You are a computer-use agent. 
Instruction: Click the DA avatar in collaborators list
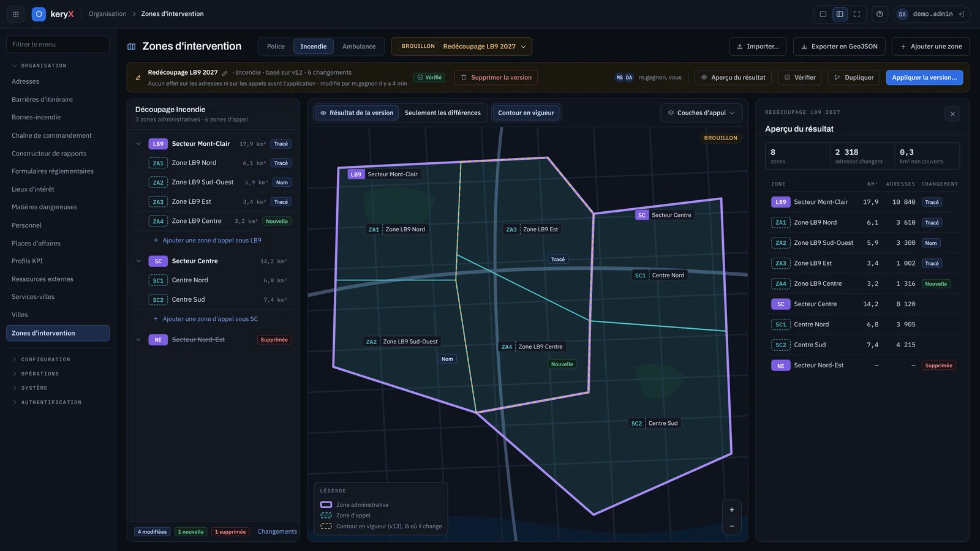(629, 78)
